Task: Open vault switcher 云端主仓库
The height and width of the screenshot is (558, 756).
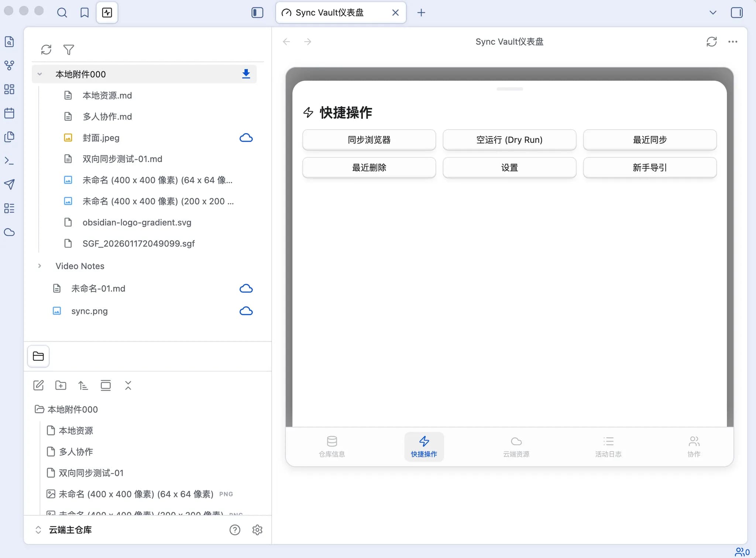Action: (x=63, y=530)
